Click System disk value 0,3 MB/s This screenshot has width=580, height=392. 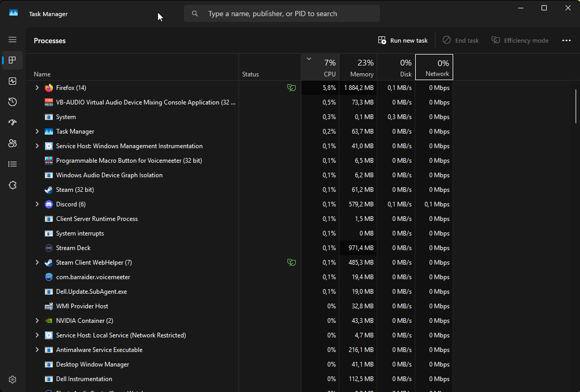400,117
